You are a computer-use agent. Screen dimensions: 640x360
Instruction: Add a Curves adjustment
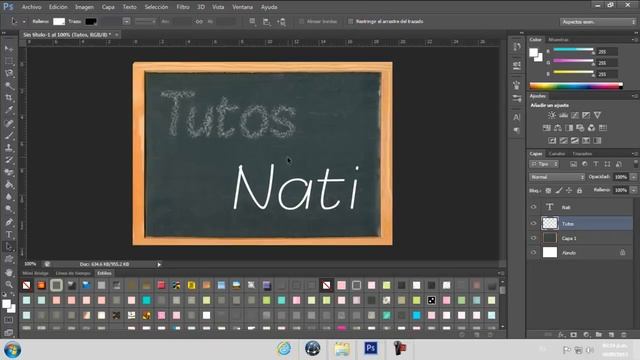click(x=575, y=116)
